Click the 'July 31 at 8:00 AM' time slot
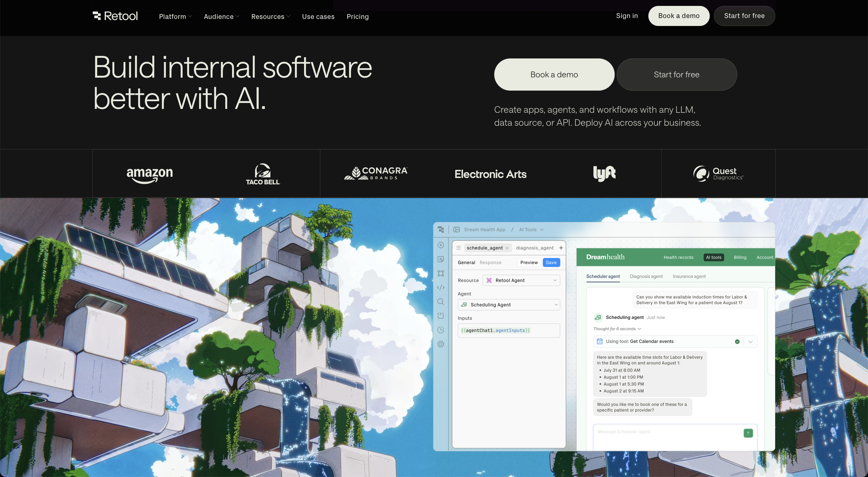Image resolution: width=868 pixels, height=477 pixels. click(x=622, y=370)
